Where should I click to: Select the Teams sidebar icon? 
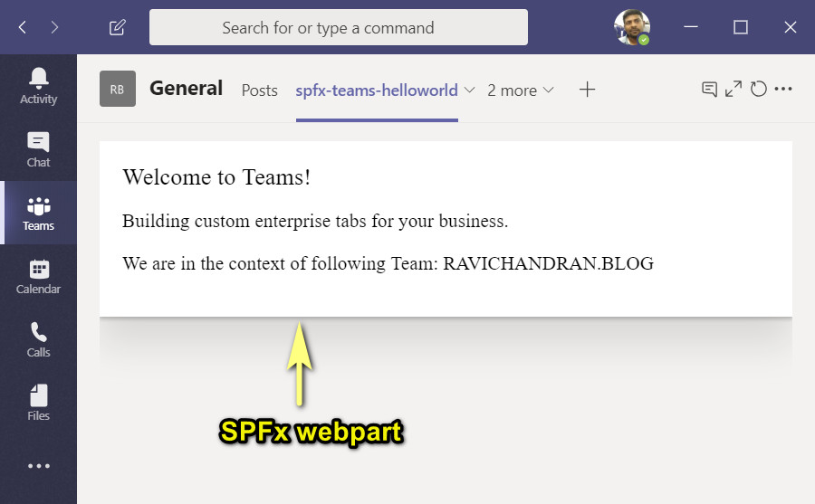pos(38,213)
